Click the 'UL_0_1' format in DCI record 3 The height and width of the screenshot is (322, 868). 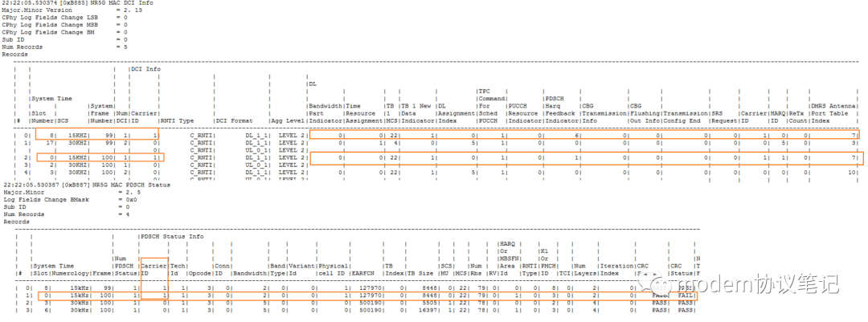point(257,165)
